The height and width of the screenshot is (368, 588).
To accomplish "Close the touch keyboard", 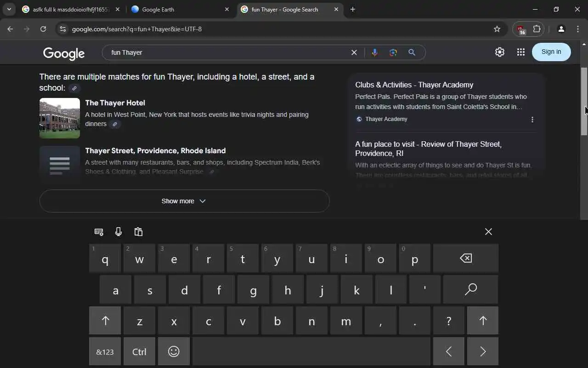I will coord(488,232).
